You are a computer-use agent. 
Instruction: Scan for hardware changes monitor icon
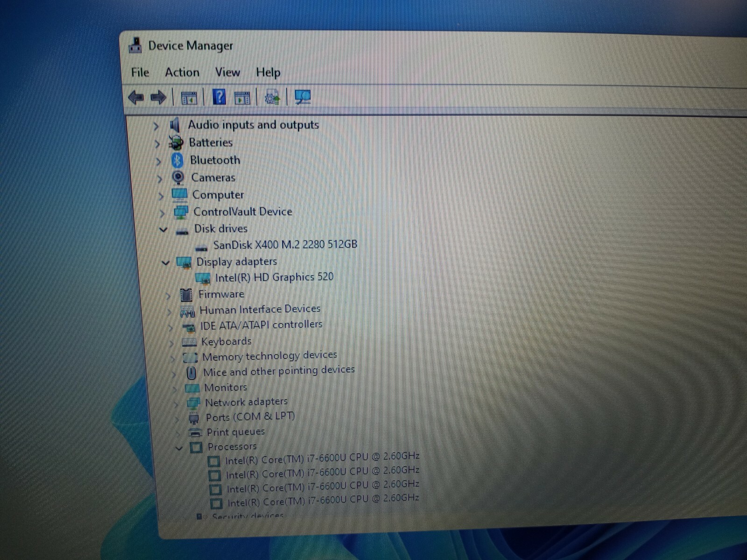pyautogui.click(x=303, y=97)
